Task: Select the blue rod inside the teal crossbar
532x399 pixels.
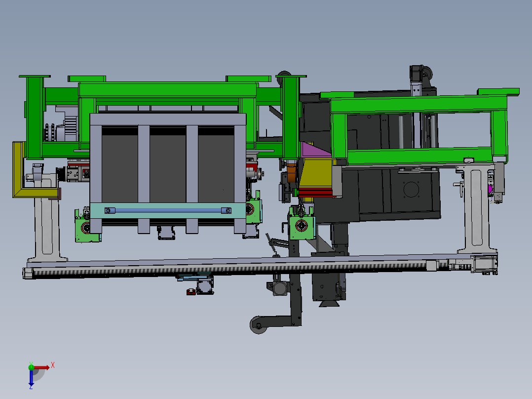Action: pyautogui.click(x=168, y=210)
